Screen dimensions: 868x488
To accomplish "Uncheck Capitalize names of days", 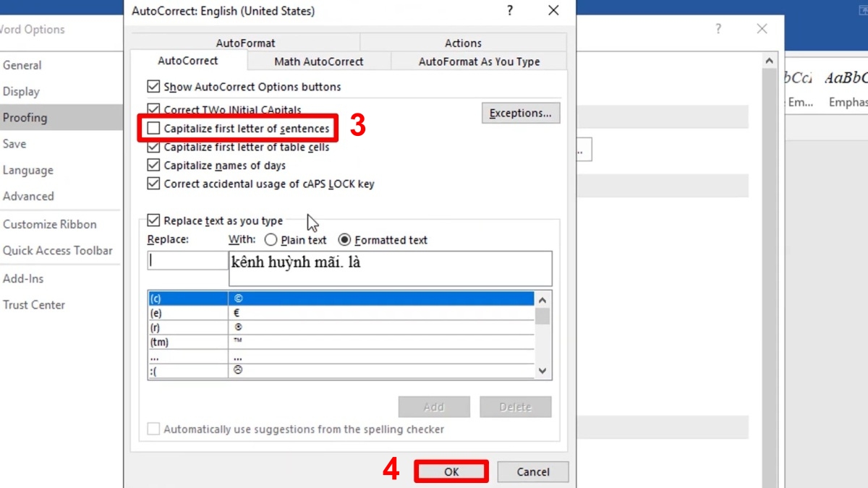I will [x=153, y=165].
